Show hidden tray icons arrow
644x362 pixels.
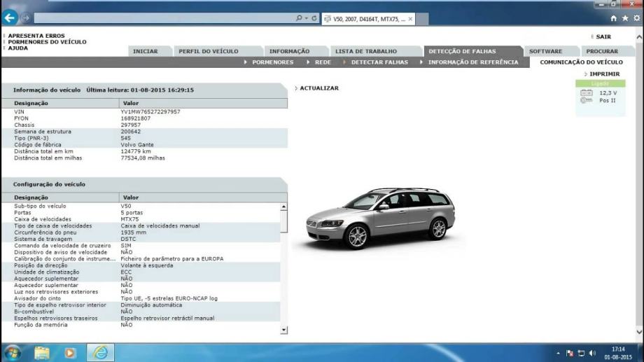click(x=558, y=353)
